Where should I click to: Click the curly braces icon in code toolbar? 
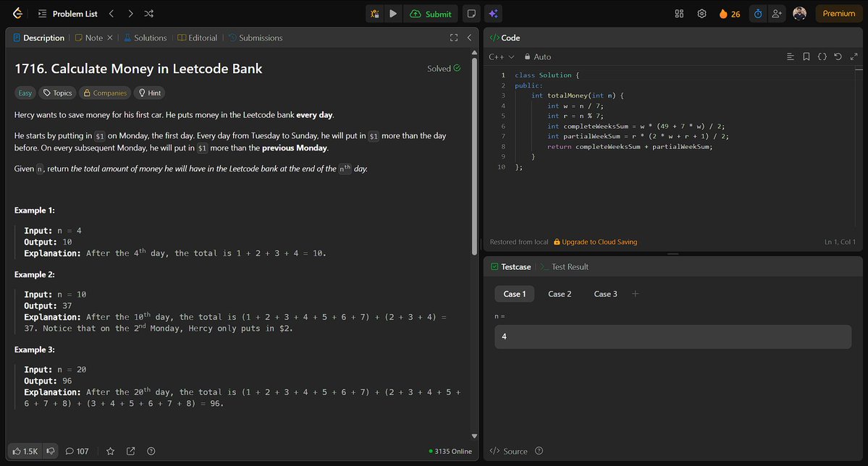(822, 56)
